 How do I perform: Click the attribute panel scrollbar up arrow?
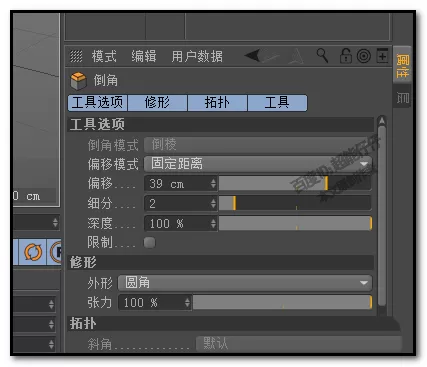tap(382, 120)
